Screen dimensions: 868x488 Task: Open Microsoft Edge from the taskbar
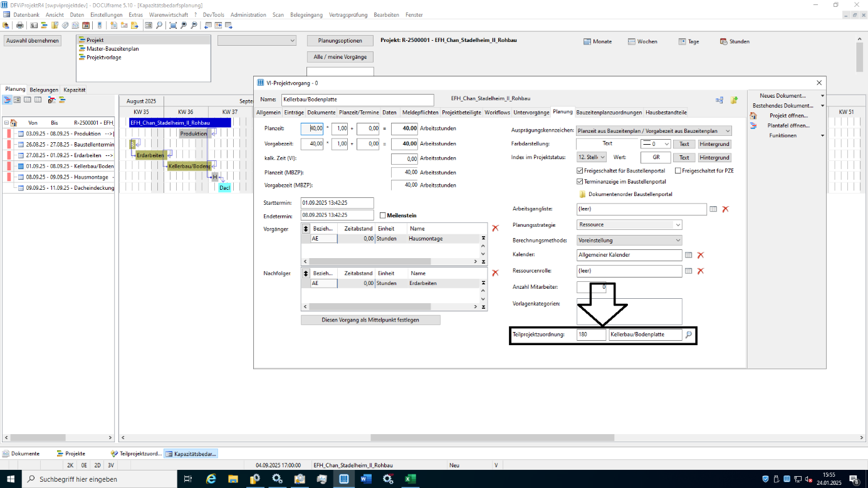[211, 479]
